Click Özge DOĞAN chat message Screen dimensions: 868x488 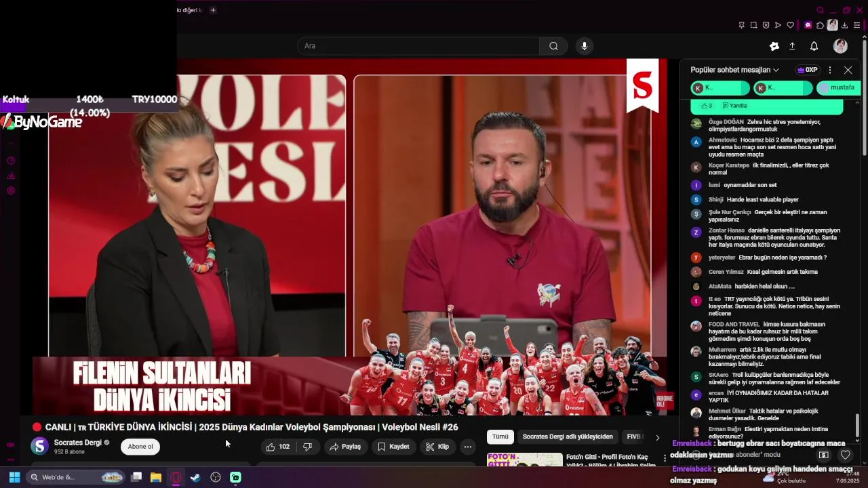(767, 125)
